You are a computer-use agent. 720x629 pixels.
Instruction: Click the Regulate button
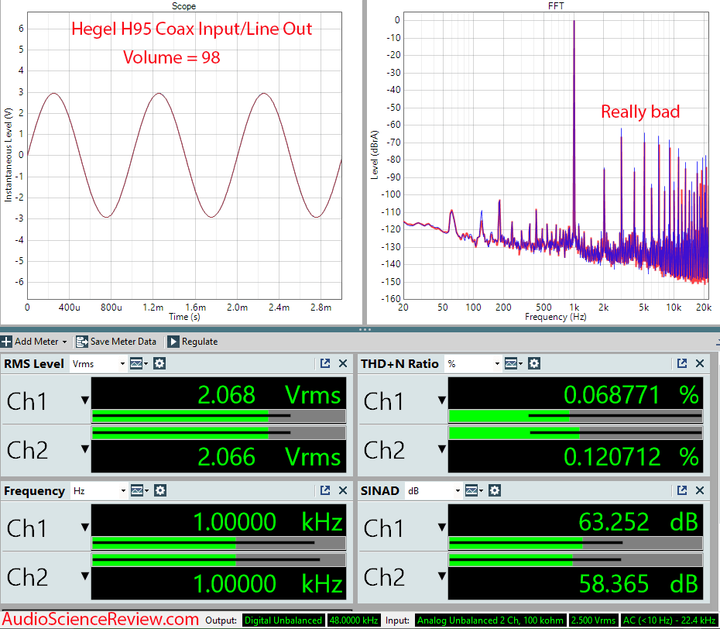[192, 342]
